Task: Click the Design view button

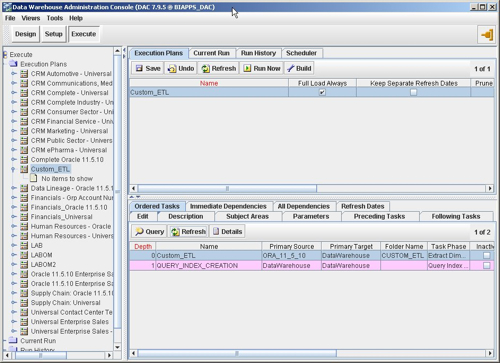Action: 26,34
